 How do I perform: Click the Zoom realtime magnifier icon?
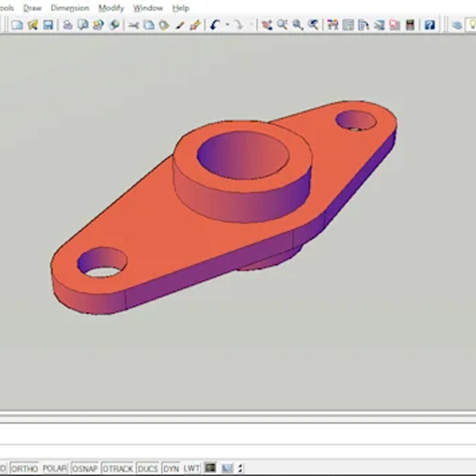coord(282,25)
